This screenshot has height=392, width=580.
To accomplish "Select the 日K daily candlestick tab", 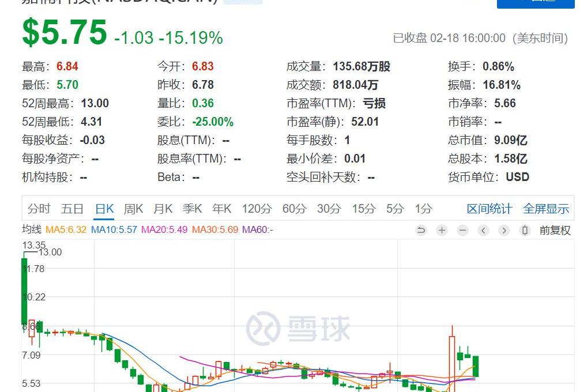I will (x=104, y=209).
